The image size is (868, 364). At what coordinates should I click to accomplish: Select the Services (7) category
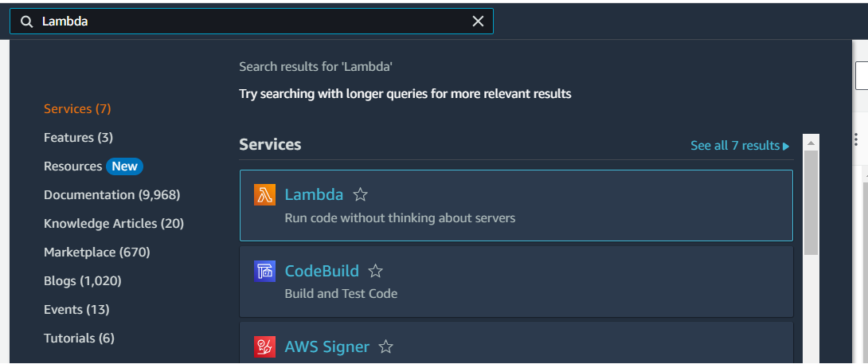[x=77, y=108]
